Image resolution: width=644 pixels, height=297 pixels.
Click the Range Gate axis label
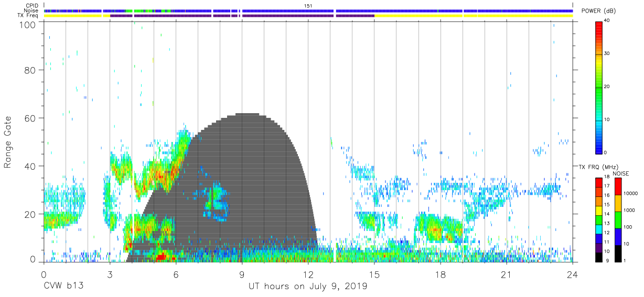[8, 142]
